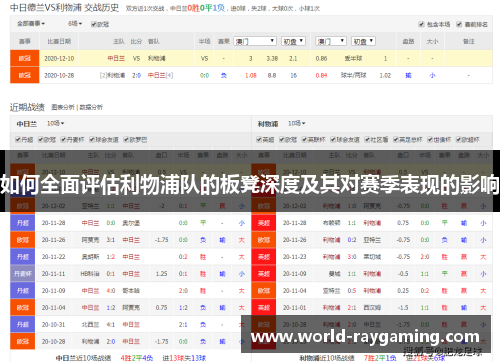
Task: Click 4:0 score in 中日兰 20-11-09 row
Action: click(x=111, y=291)
